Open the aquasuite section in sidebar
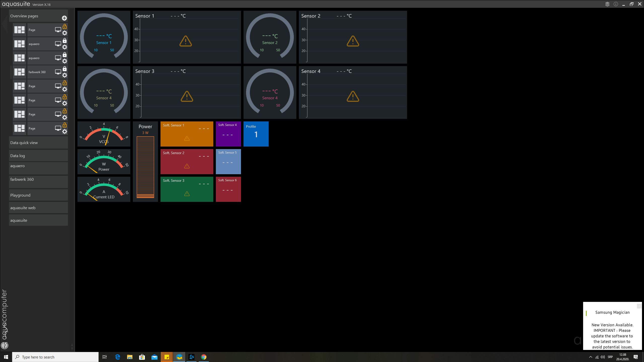Screen dimensions: 644x362 (x=38, y=220)
